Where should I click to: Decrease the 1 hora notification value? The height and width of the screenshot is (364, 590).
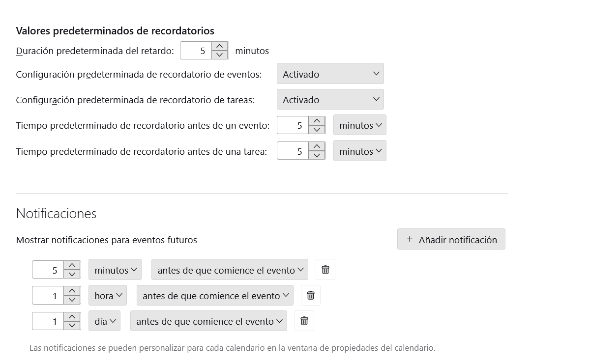tap(72, 300)
